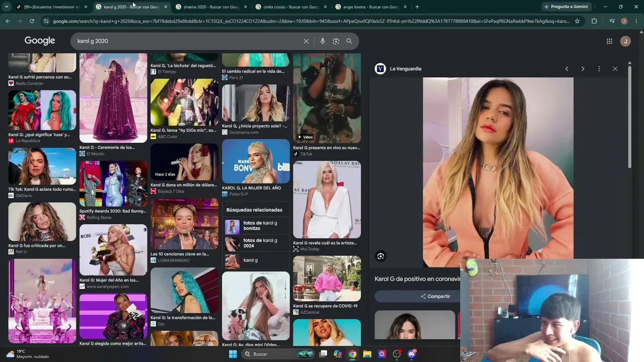Open Chrome profile avatar in toolbar
The image size is (644, 362).
pyautogui.click(x=624, y=21)
